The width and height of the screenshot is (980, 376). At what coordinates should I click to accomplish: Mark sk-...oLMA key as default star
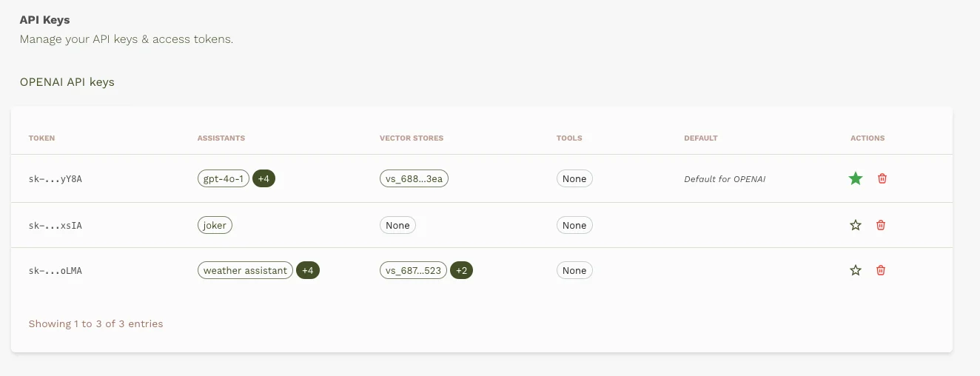(x=856, y=270)
